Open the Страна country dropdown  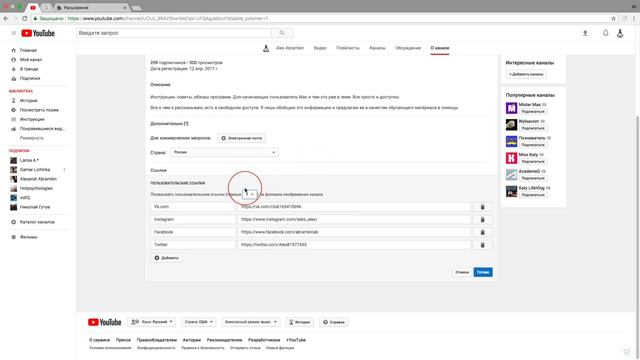(x=224, y=152)
